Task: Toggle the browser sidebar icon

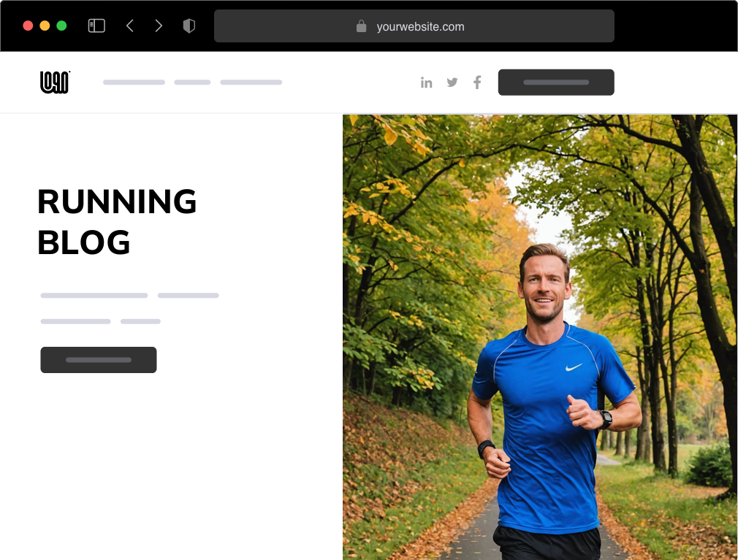Action: 96,26
